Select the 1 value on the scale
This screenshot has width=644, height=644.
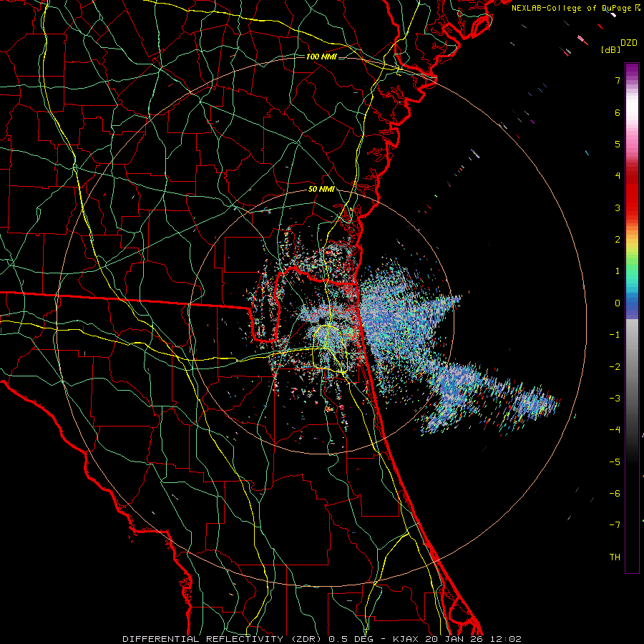tap(618, 271)
